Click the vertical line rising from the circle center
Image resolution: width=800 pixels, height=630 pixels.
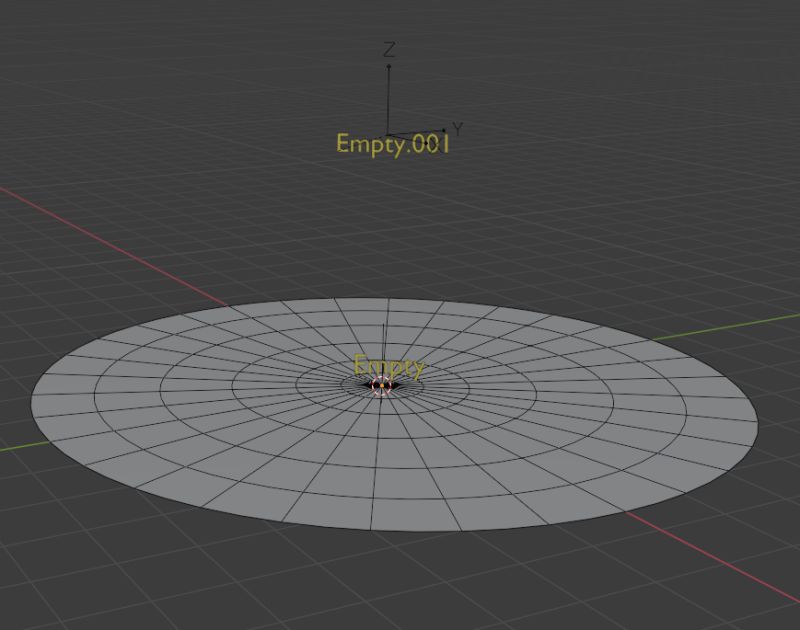click(x=383, y=340)
